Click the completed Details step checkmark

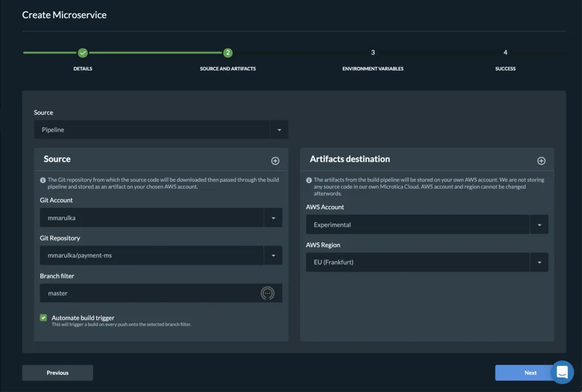coord(83,53)
